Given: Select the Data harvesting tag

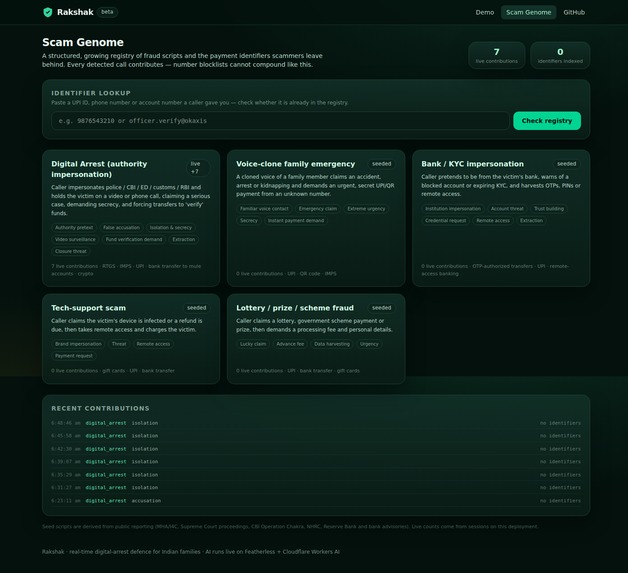Looking at the screenshot, I should click(x=332, y=344).
